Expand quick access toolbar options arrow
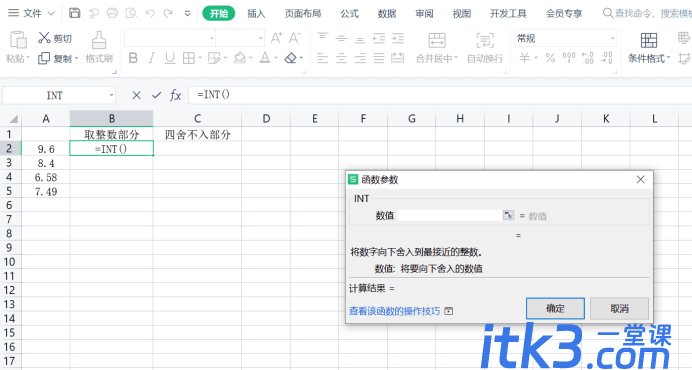 coord(188,14)
